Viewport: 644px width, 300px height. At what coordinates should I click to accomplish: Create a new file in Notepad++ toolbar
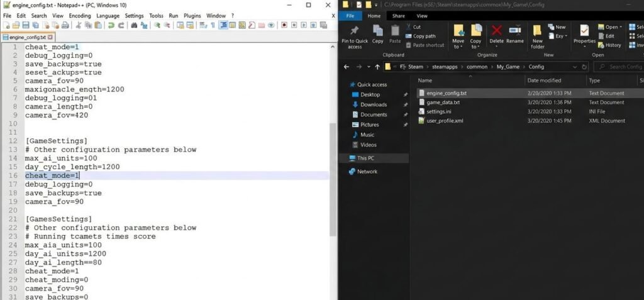[x=6, y=25]
